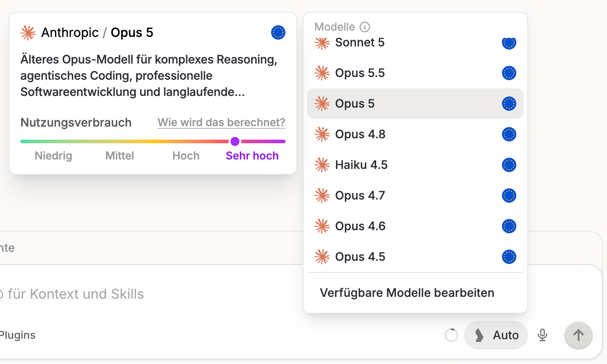Pick Opus 4.6 from the list
The height and width of the screenshot is (364, 607).
pos(415,226)
